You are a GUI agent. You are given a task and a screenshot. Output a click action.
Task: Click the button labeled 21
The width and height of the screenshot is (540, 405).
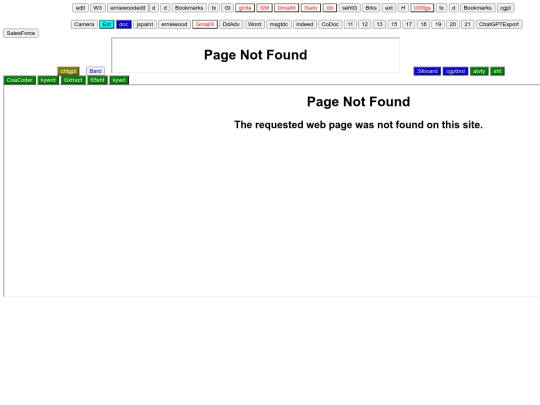[x=467, y=24]
